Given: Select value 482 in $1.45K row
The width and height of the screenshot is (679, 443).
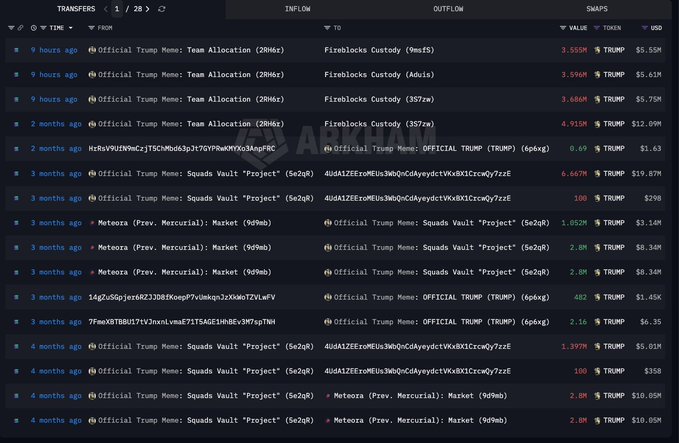Looking at the screenshot, I should 580,297.
